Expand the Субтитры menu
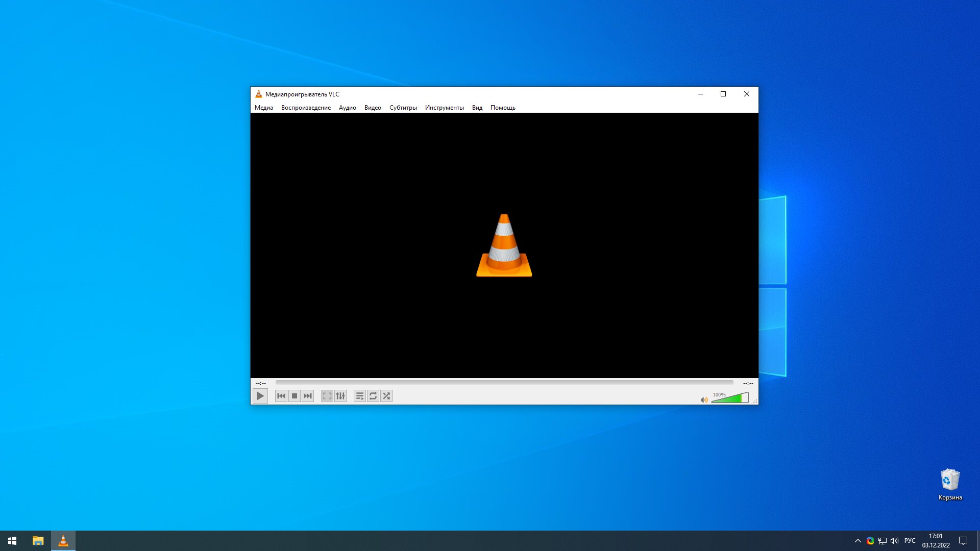The image size is (980, 551). click(403, 108)
